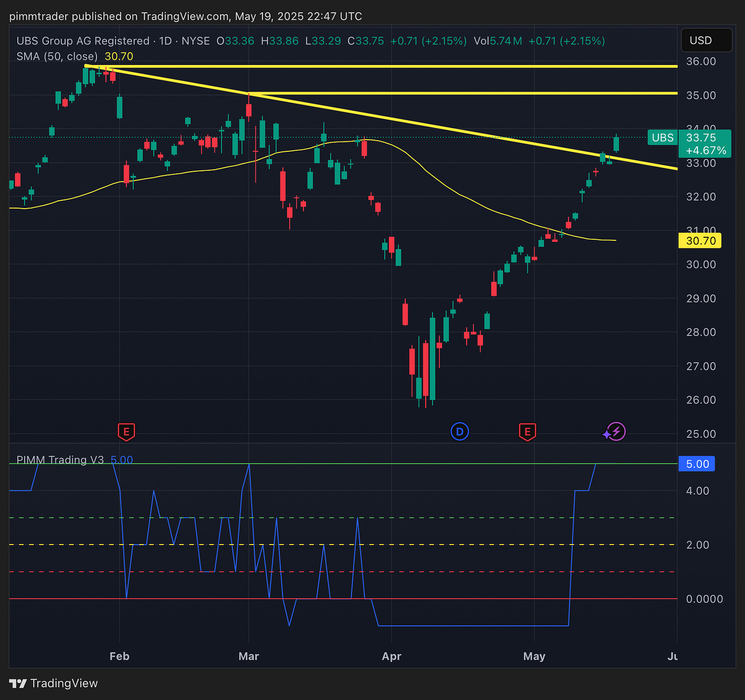Click the open price O33.36 value

click(x=235, y=41)
